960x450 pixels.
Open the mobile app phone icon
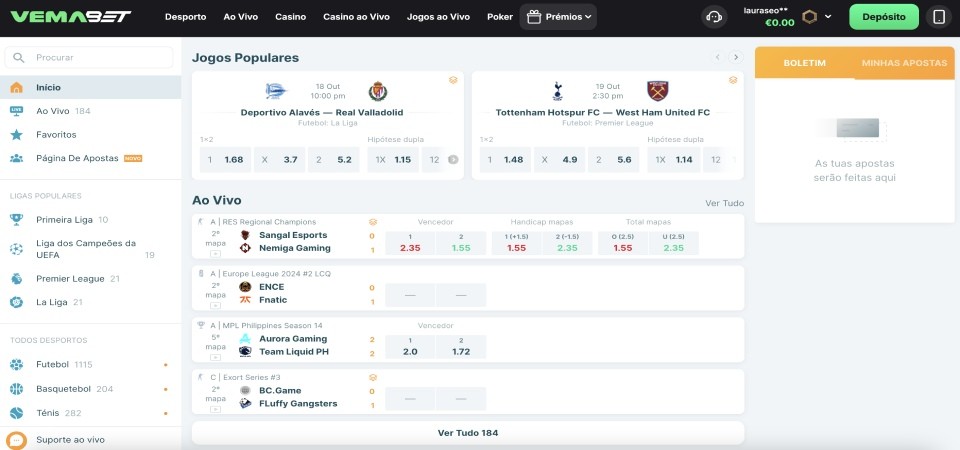[x=939, y=17]
